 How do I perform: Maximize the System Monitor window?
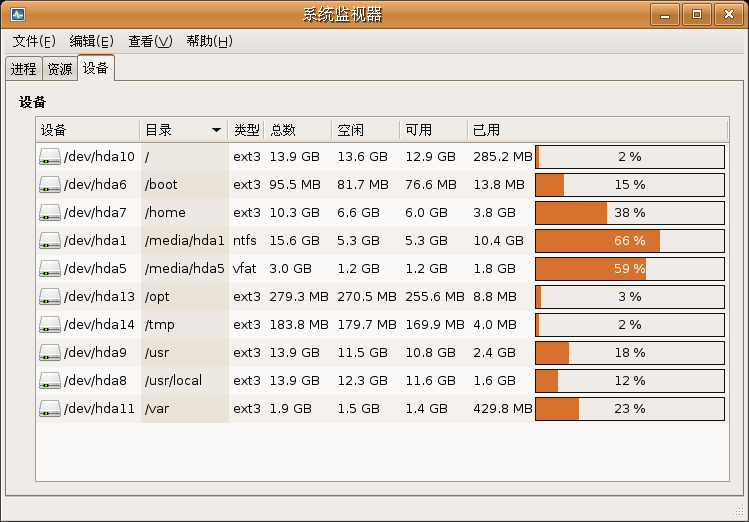tap(696, 14)
